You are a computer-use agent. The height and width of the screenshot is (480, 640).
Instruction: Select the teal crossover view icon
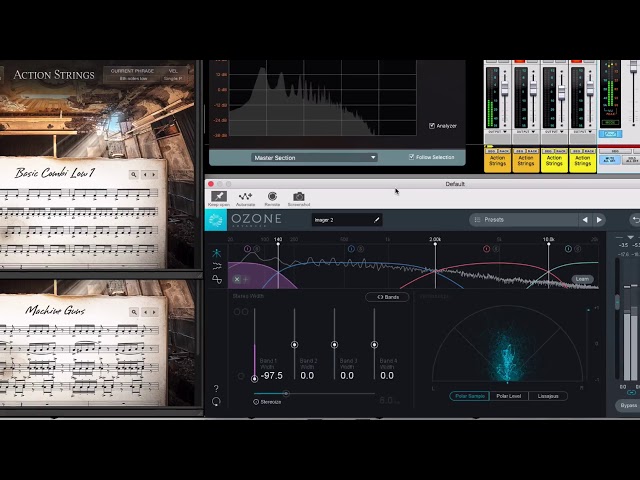click(x=217, y=253)
